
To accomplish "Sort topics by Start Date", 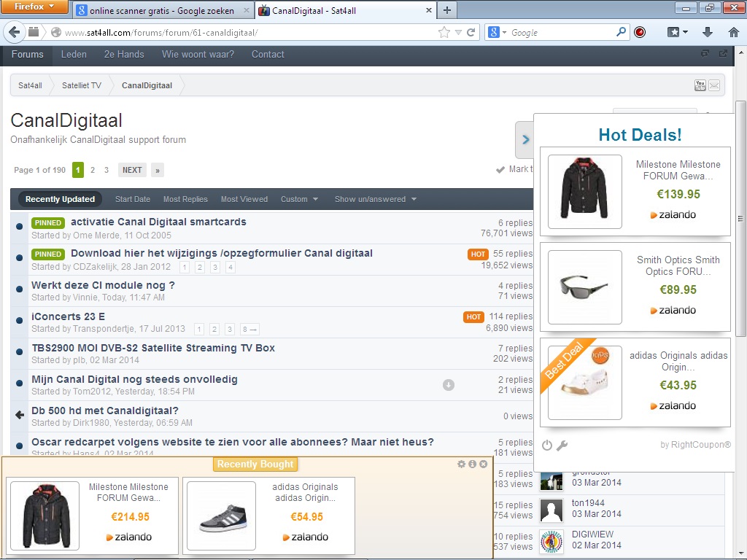I will pyautogui.click(x=133, y=199).
